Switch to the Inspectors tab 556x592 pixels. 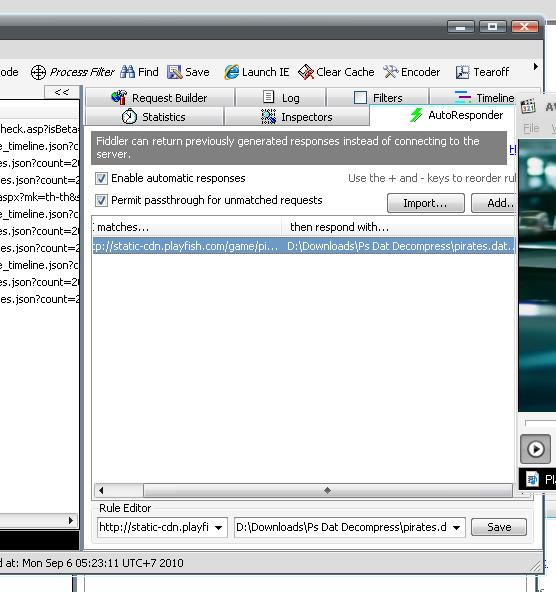pyautogui.click(x=297, y=117)
